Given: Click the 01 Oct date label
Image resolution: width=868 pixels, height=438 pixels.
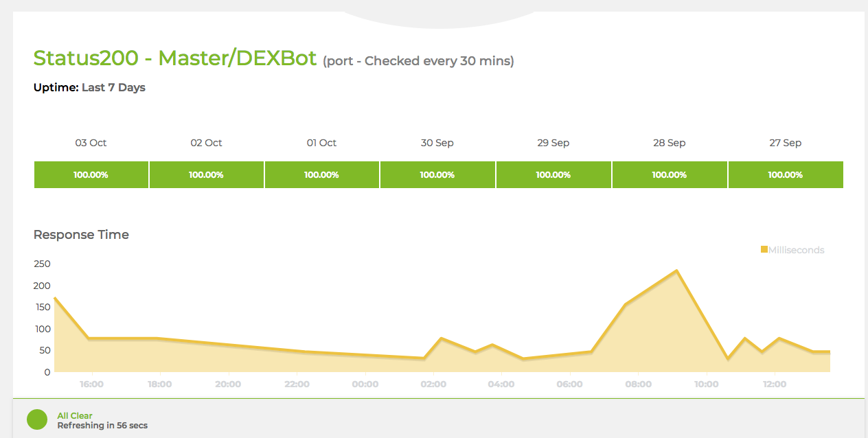Looking at the screenshot, I should (x=322, y=143).
